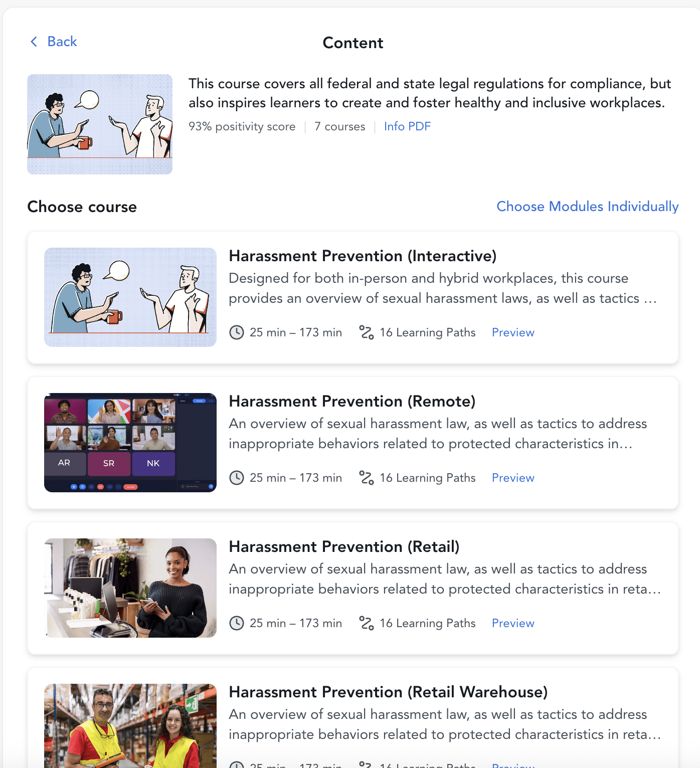Go back using the Back link
Viewport: 700px width, 768px height.
(x=54, y=42)
